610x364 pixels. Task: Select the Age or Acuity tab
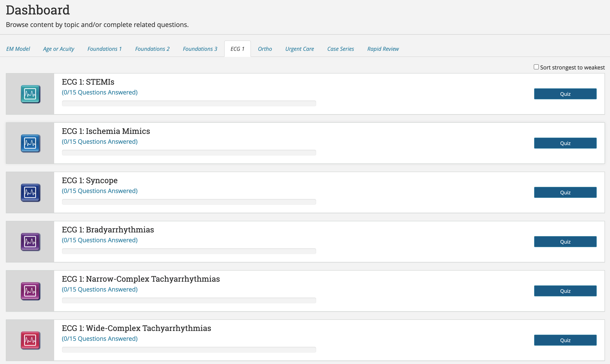pos(58,48)
